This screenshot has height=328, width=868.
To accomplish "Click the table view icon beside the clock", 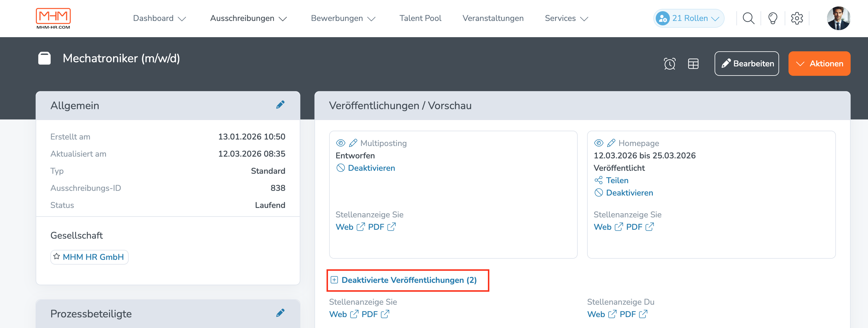I will [693, 63].
